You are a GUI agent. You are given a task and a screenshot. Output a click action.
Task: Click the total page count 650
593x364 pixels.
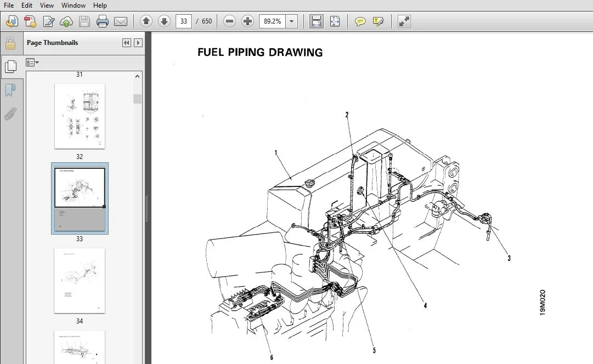coord(207,21)
